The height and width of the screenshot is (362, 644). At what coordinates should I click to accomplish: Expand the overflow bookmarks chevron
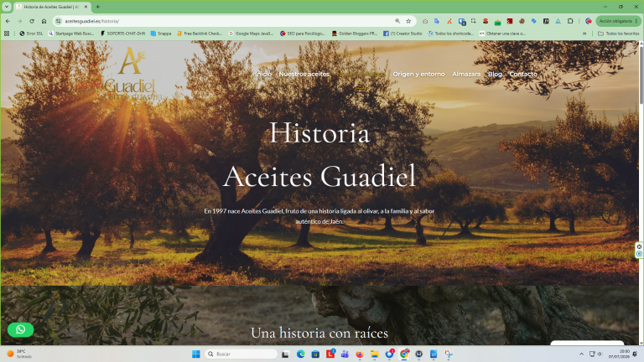pos(584,34)
